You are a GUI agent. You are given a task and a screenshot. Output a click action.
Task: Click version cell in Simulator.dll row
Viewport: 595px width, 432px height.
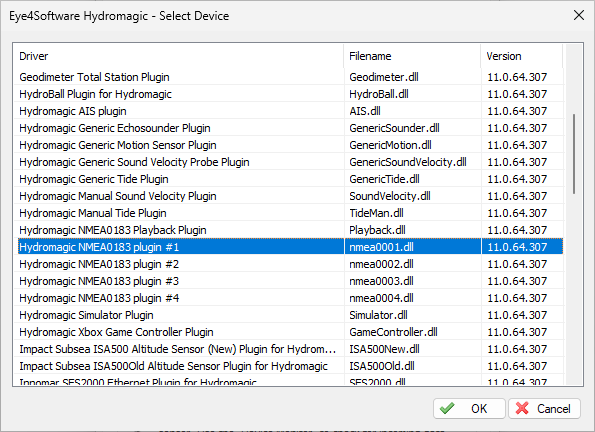tap(522, 315)
